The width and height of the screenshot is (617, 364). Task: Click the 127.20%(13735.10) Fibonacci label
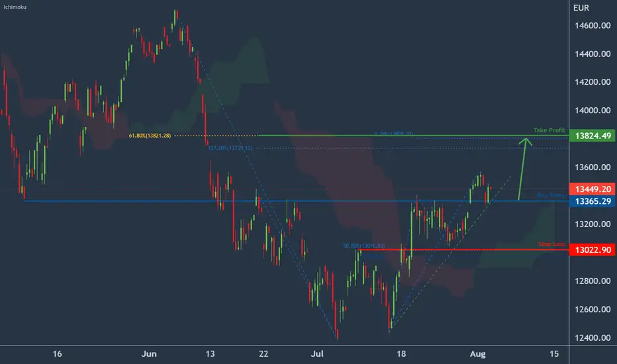[230, 148]
